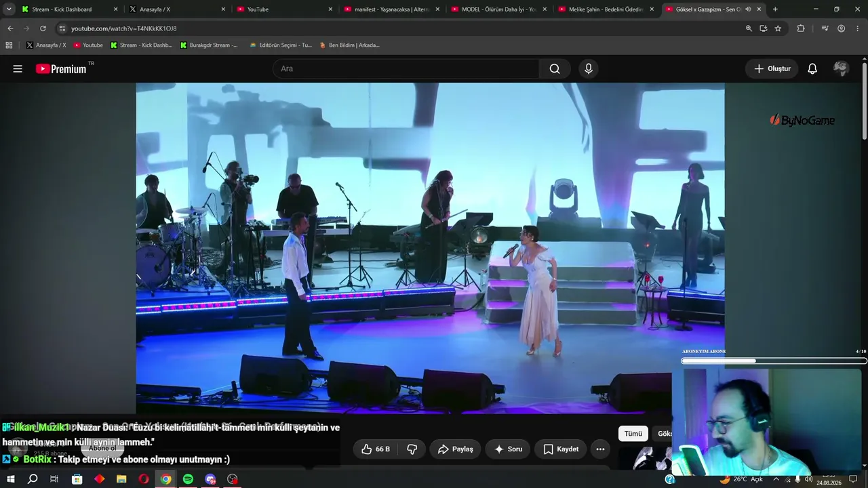Screen dimensions: 868x488
Task: Open the taskbar clock and date
Action: [829, 479]
